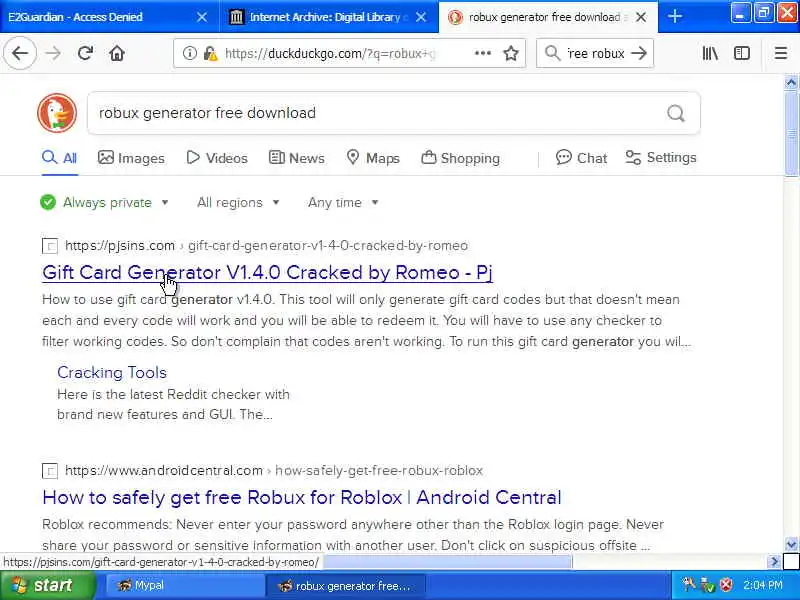Click the forward navigation arrow
The height and width of the screenshot is (600, 800).
[53, 53]
